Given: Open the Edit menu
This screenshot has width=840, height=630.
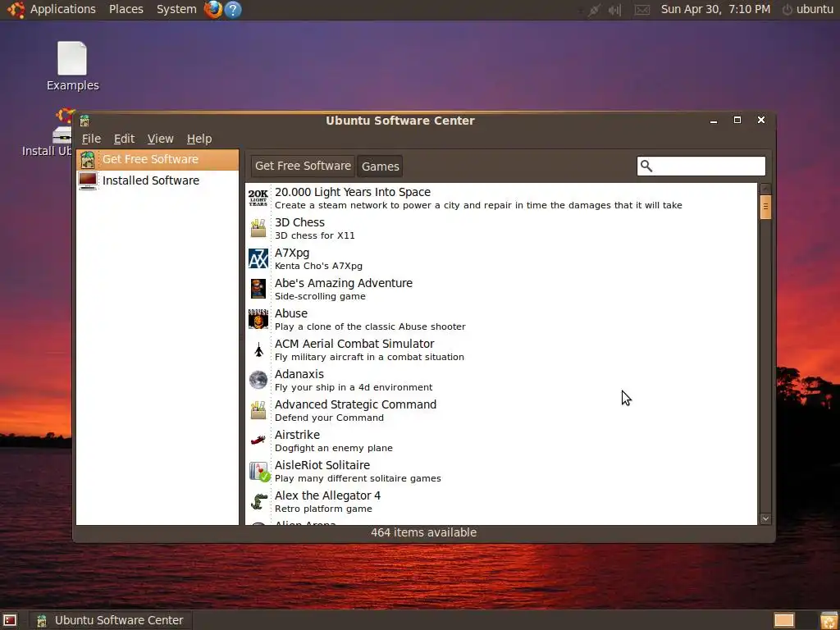Looking at the screenshot, I should coord(125,139).
